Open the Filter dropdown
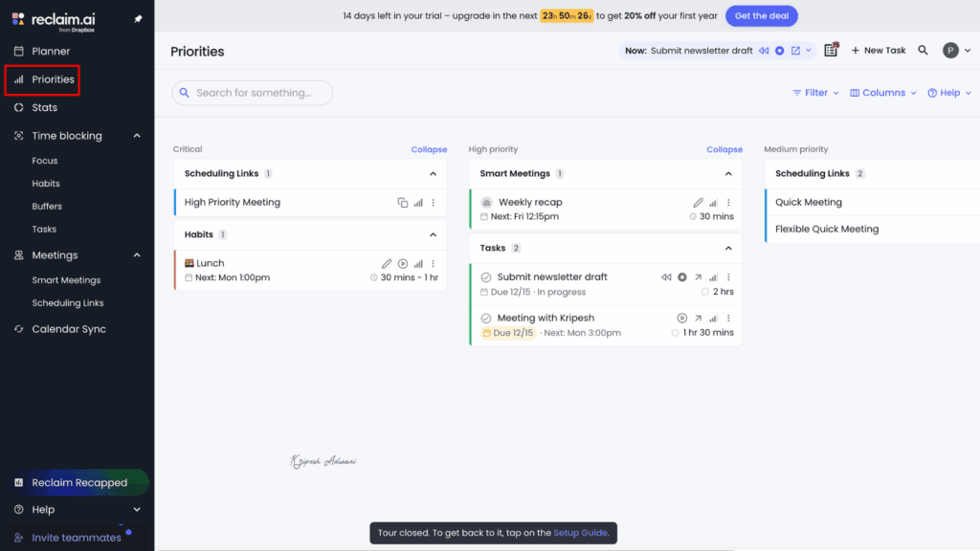The height and width of the screenshot is (551, 980). point(815,93)
